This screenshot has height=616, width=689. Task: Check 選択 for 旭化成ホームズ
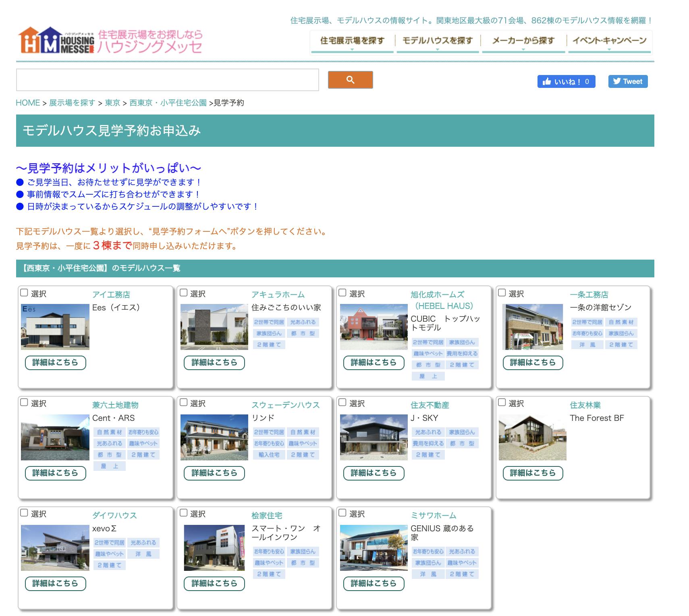coord(342,293)
